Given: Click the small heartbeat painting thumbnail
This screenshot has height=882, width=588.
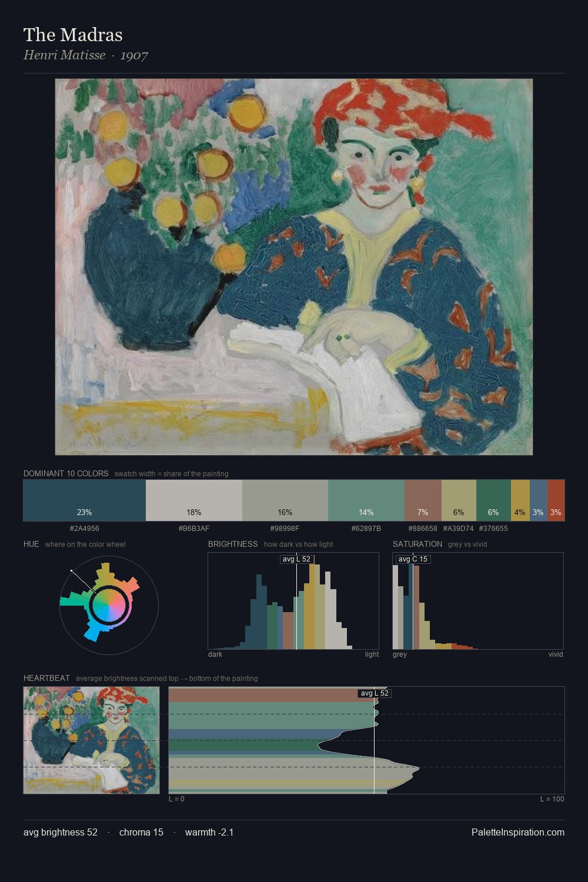Looking at the screenshot, I should click(x=91, y=740).
